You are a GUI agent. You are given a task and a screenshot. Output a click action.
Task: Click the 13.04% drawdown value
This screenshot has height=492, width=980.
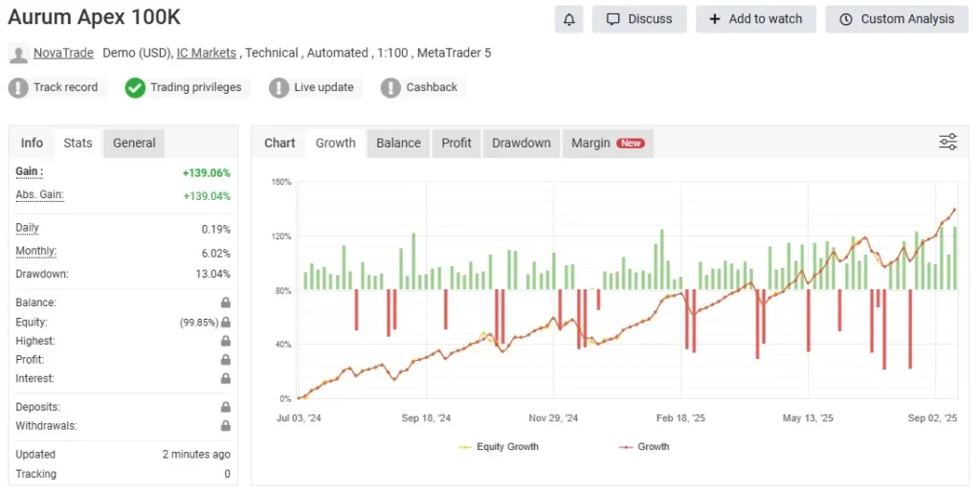coord(213,274)
